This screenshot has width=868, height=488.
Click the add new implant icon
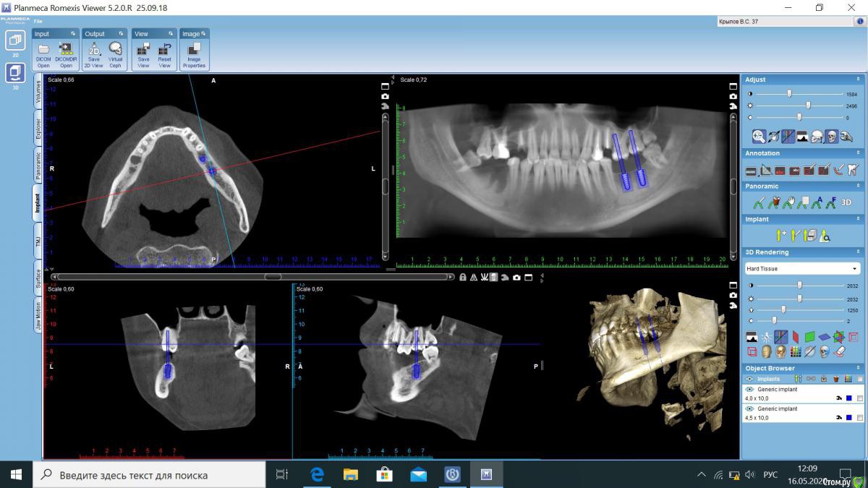pos(780,235)
